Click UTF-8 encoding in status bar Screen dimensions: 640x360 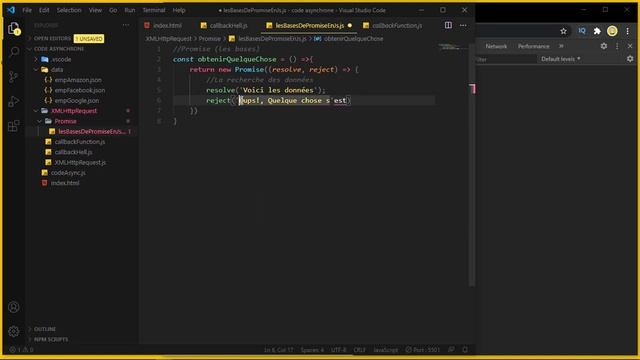click(x=338, y=350)
